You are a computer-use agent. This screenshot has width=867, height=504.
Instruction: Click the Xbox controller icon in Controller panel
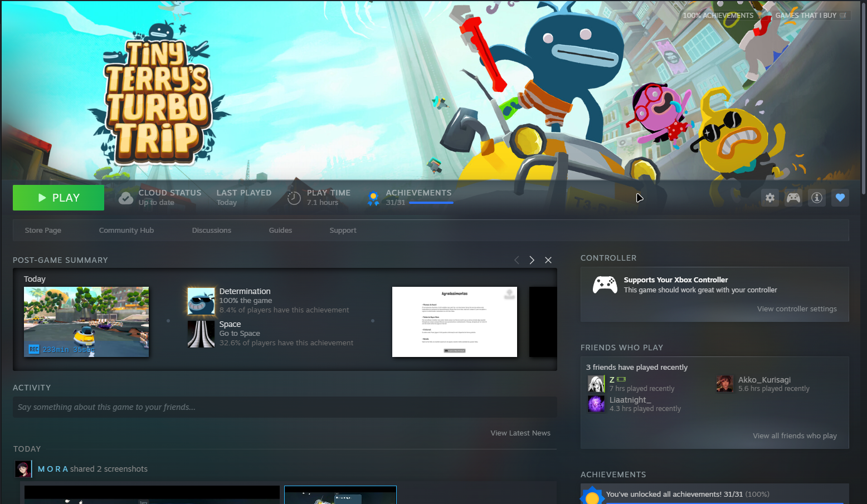pyautogui.click(x=605, y=285)
